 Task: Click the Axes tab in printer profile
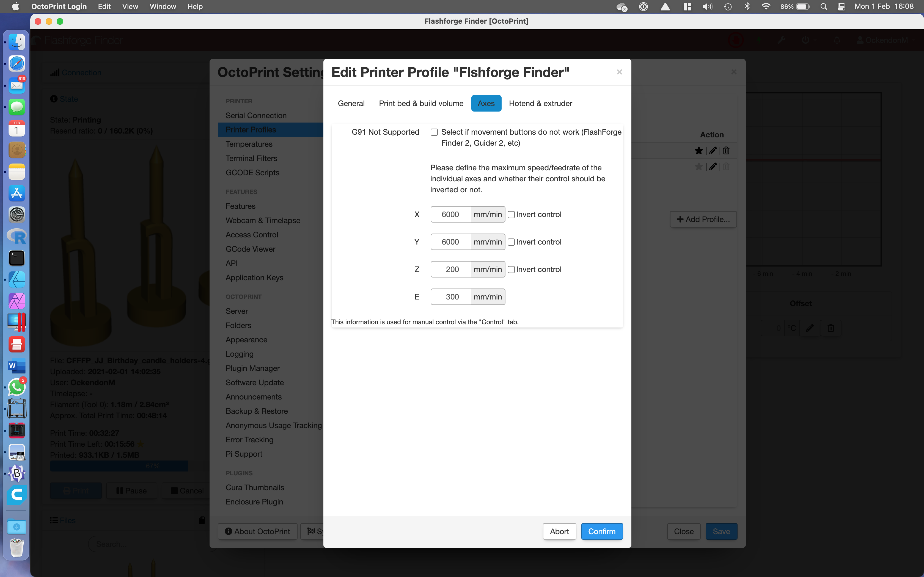486,103
